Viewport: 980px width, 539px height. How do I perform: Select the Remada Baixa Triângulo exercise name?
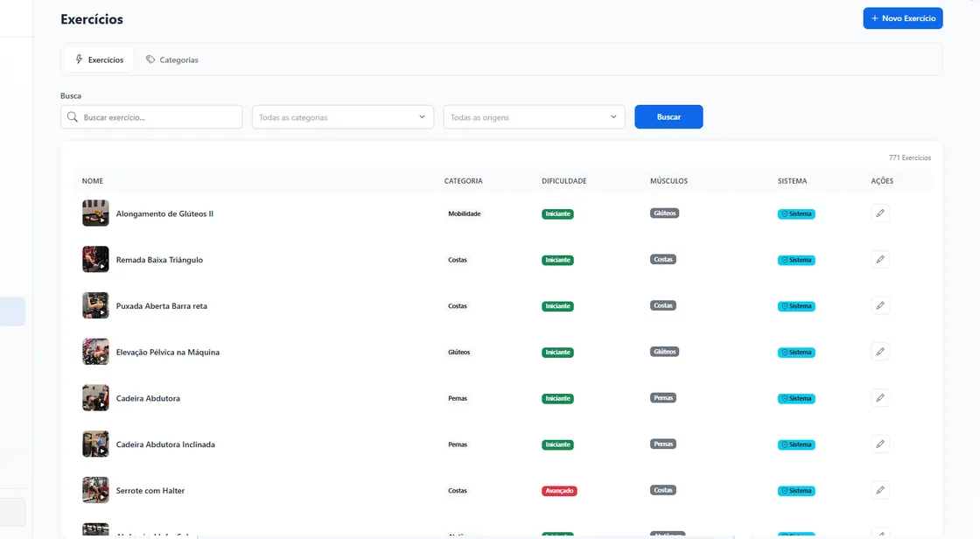coord(159,260)
